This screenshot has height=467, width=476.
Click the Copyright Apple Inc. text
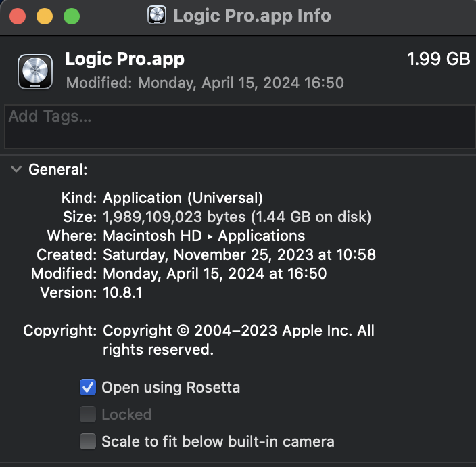pyautogui.click(x=239, y=340)
